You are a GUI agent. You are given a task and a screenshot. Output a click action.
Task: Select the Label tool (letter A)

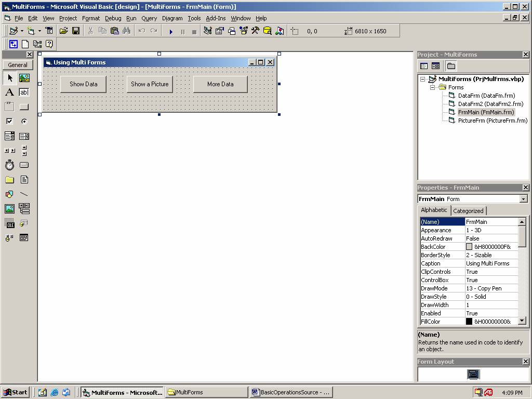click(x=9, y=92)
